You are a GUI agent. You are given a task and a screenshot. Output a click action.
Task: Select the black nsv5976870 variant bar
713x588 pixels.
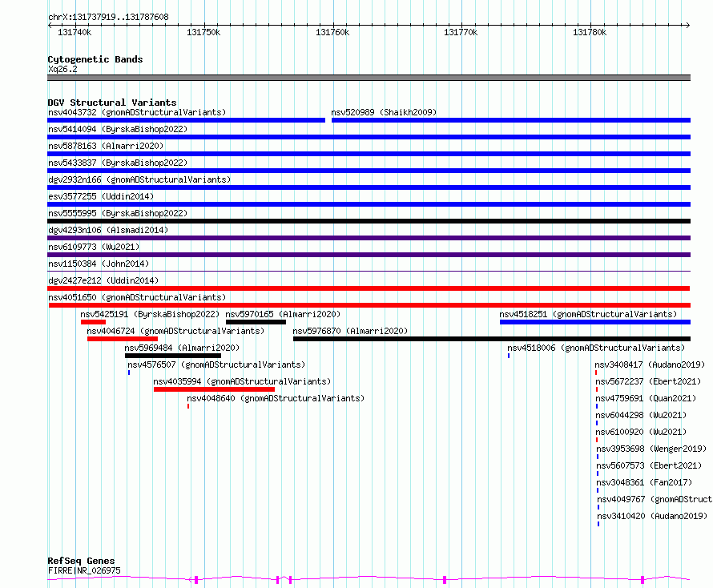492,339
